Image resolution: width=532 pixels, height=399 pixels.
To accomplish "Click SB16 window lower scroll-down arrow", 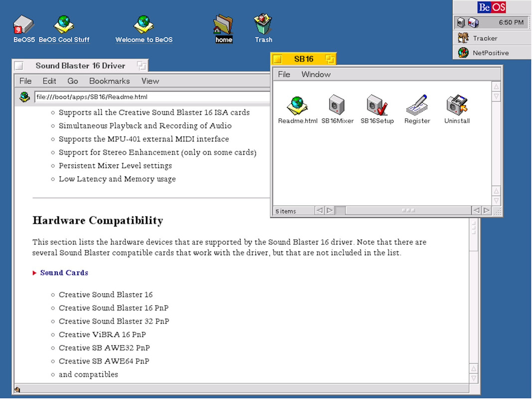I will [497, 201].
